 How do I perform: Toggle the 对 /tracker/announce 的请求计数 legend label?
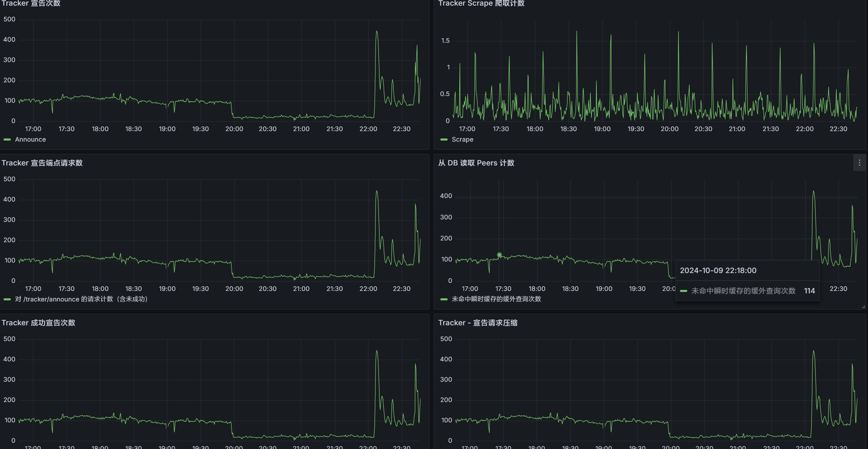[x=81, y=299]
